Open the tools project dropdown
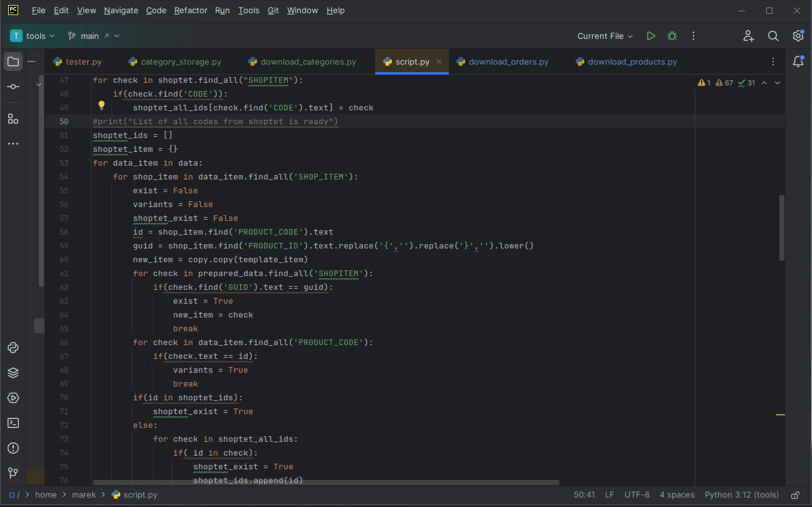This screenshot has height=507, width=812. click(33, 36)
